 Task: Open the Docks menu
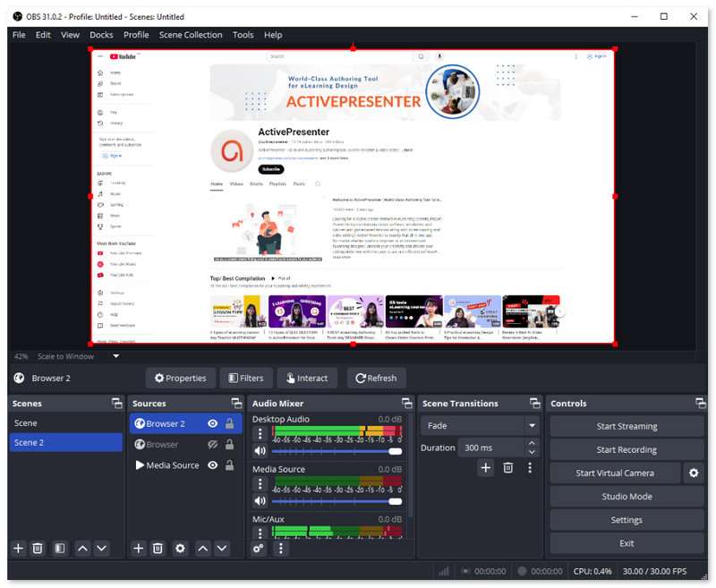click(101, 35)
